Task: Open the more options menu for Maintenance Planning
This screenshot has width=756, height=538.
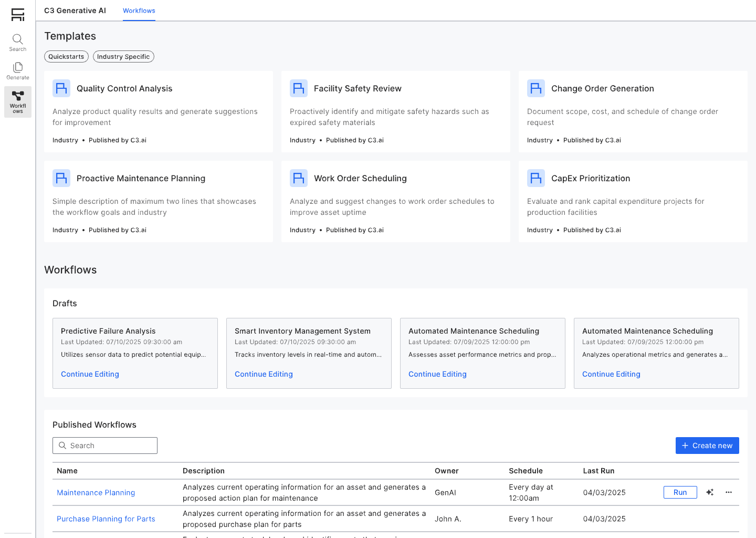Action: pyautogui.click(x=729, y=492)
